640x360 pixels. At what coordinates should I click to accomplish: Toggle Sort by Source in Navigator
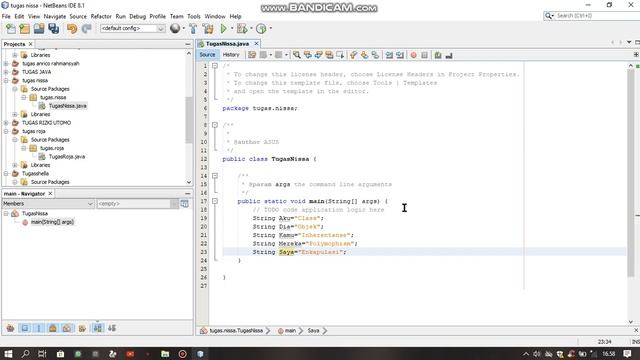click(112, 328)
